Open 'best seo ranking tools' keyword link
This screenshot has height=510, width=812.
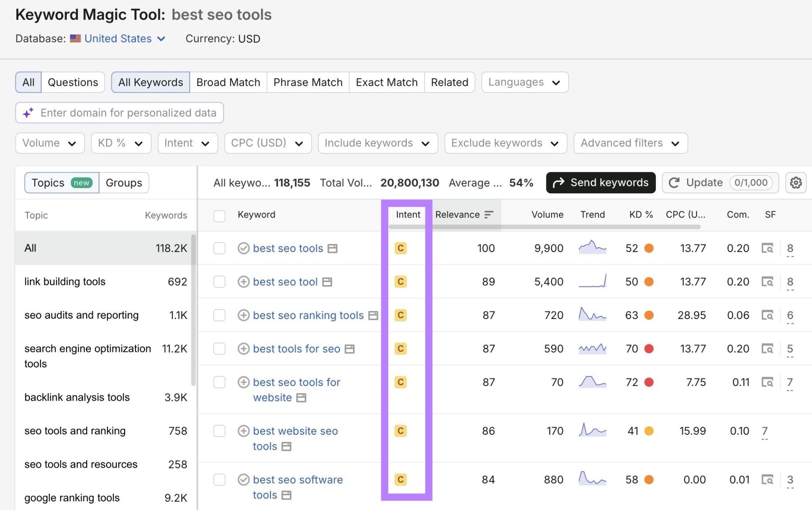pos(308,315)
